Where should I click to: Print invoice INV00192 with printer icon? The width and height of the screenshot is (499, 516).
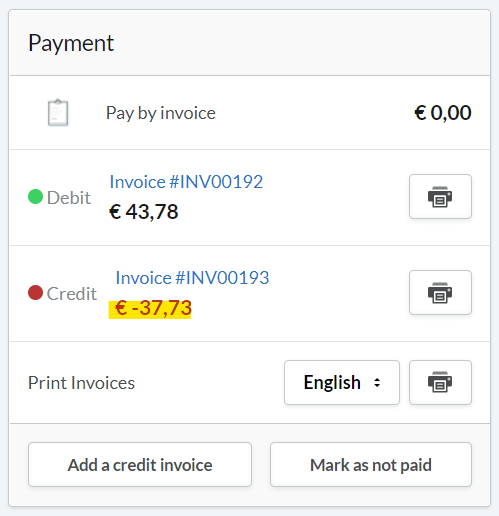click(x=440, y=196)
